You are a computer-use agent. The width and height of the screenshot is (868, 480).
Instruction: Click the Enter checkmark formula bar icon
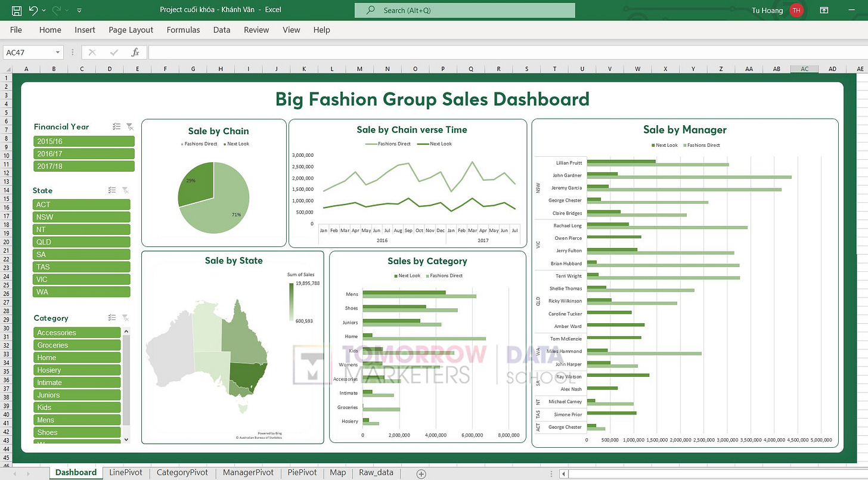(x=114, y=52)
